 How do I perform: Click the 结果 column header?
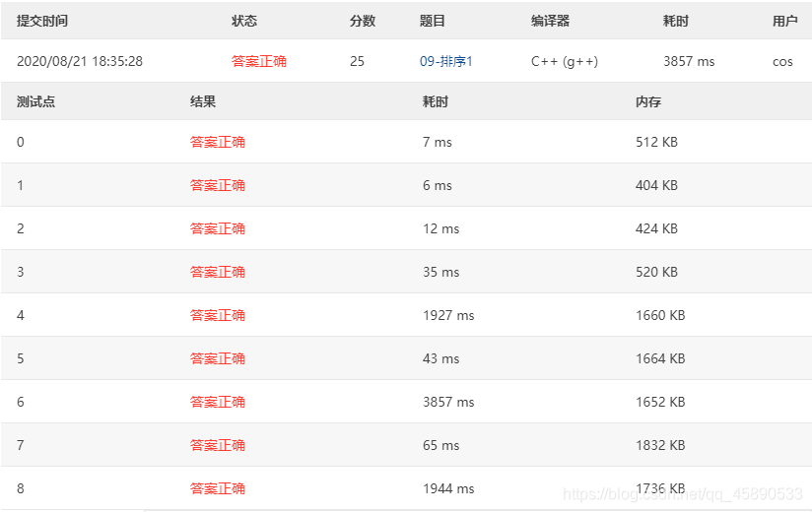[x=203, y=101]
